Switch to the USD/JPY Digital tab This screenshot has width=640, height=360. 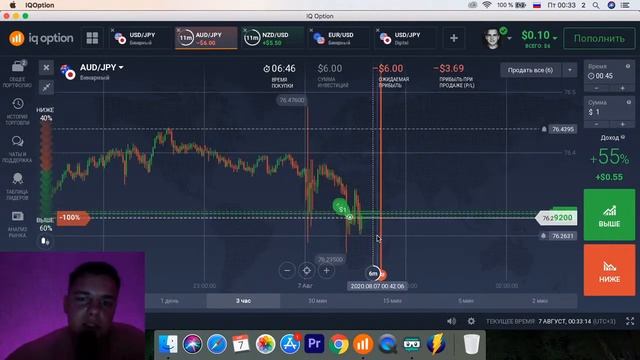click(x=405, y=38)
